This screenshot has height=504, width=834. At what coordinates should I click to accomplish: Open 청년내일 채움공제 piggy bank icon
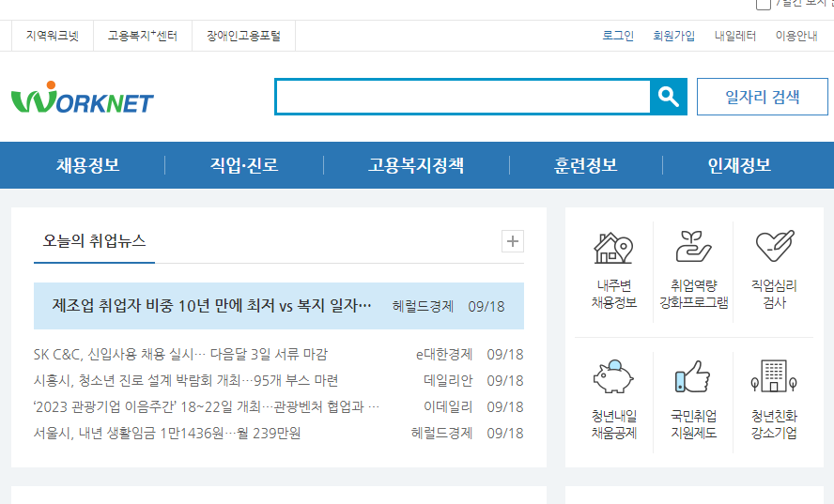[x=613, y=376]
